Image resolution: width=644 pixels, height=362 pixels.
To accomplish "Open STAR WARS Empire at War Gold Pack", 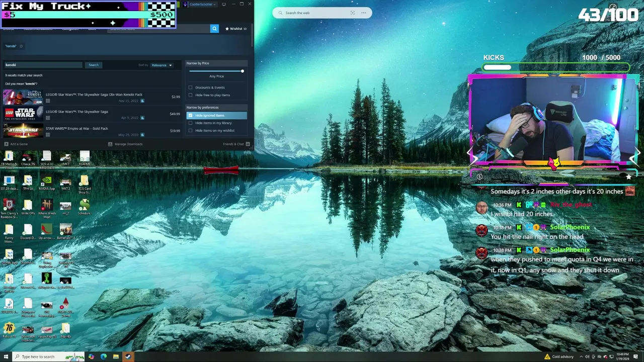I will [92, 131].
